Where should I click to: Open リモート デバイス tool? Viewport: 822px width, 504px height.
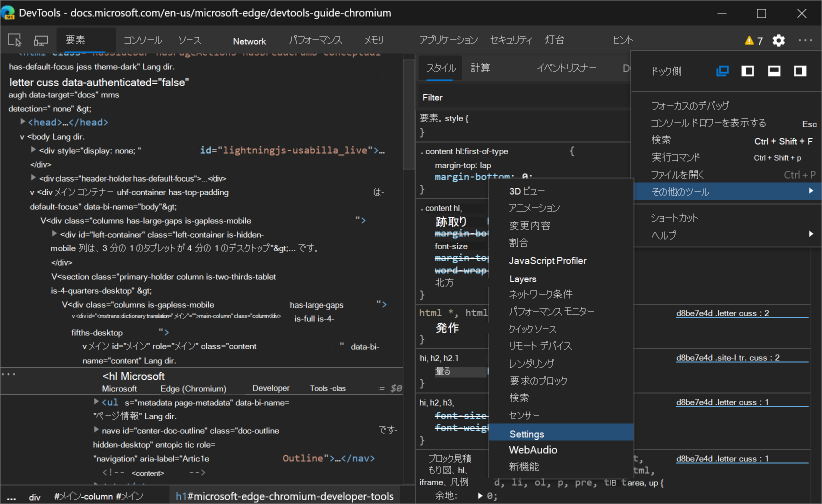pyautogui.click(x=561, y=346)
